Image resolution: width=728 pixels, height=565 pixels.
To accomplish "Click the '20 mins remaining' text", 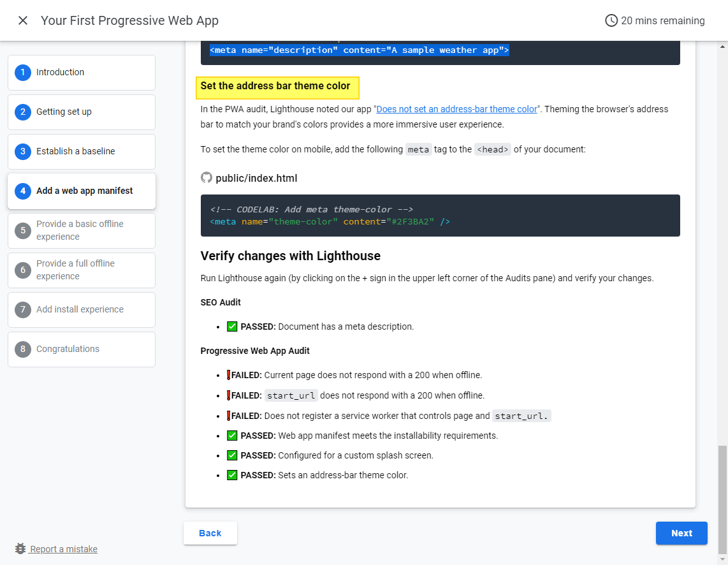I will 662,20.
